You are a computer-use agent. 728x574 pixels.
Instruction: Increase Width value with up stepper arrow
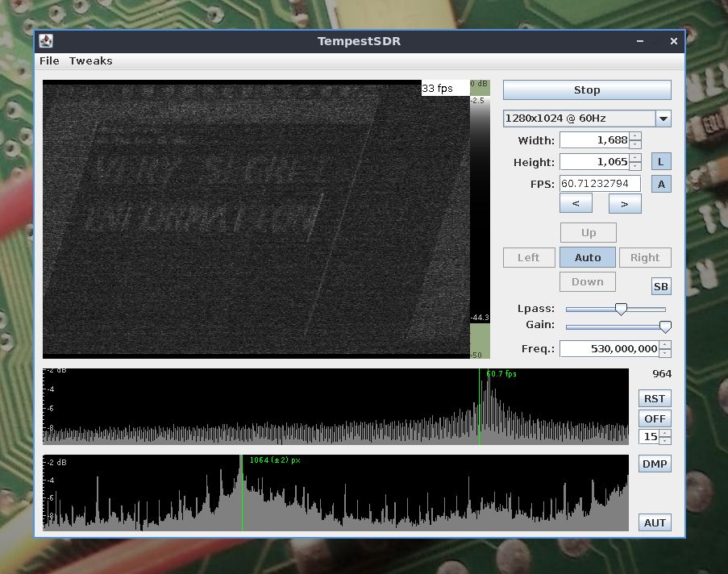click(x=634, y=136)
